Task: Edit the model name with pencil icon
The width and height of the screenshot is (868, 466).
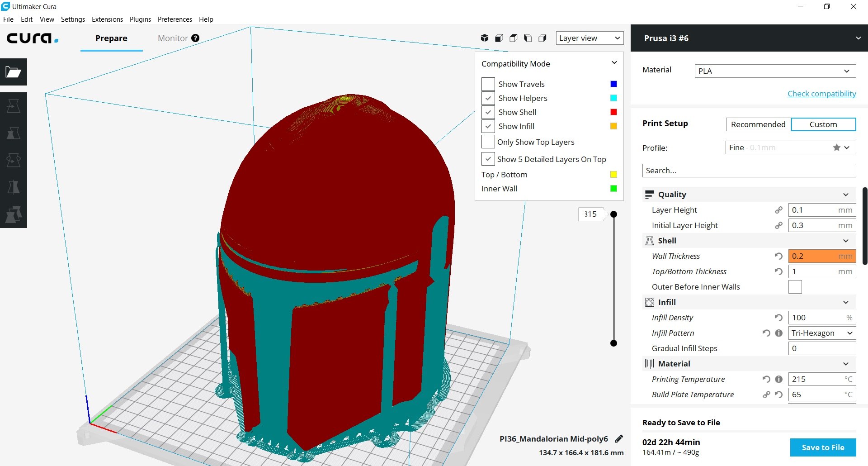Action: coord(619,438)
